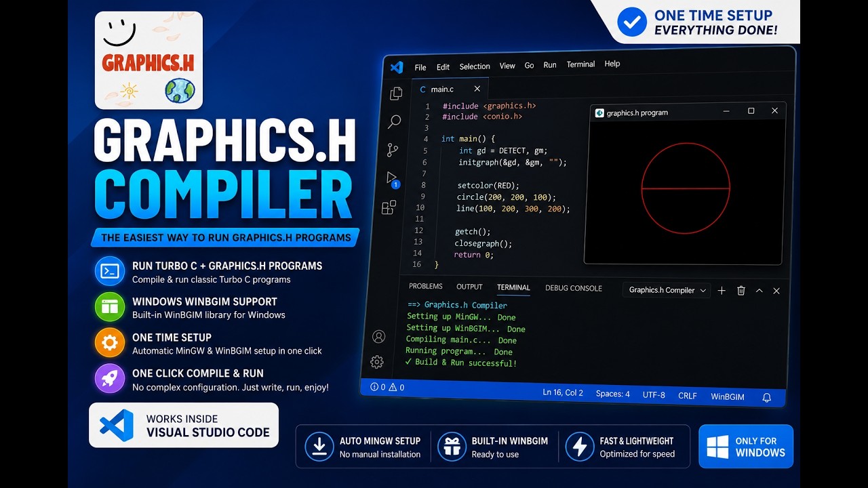This screenshot has height=488, width=868.
Task: Click the graphics.h program title bar
Action: point(688,112)
